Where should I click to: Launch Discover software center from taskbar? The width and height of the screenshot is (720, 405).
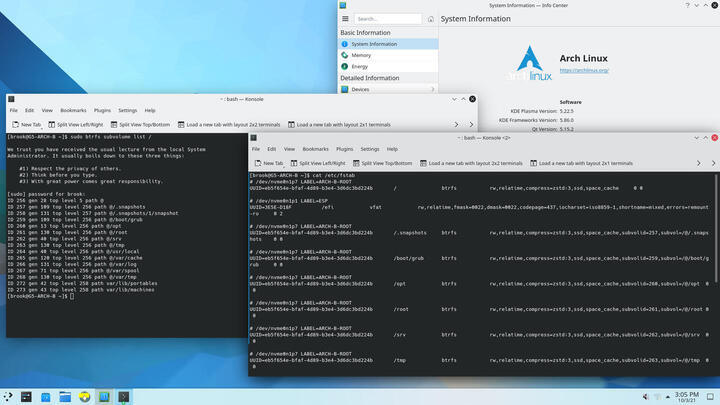pos(45,397)
